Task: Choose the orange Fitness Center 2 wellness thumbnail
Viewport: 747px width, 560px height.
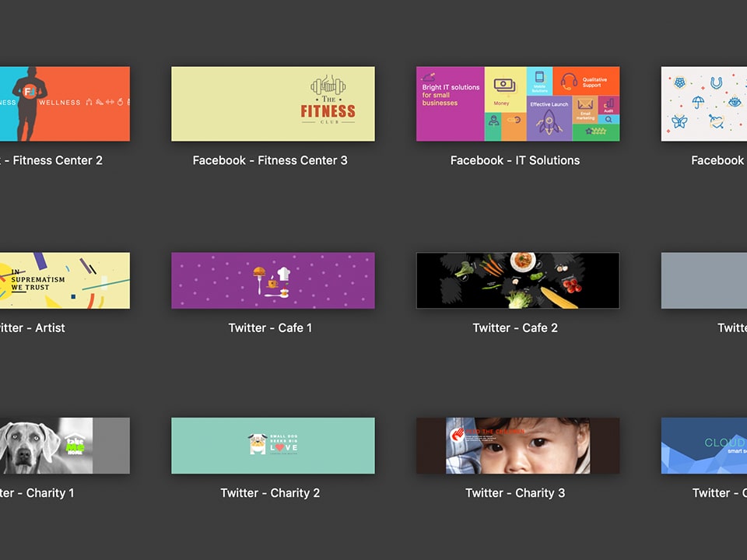Action: coord(65,103)
